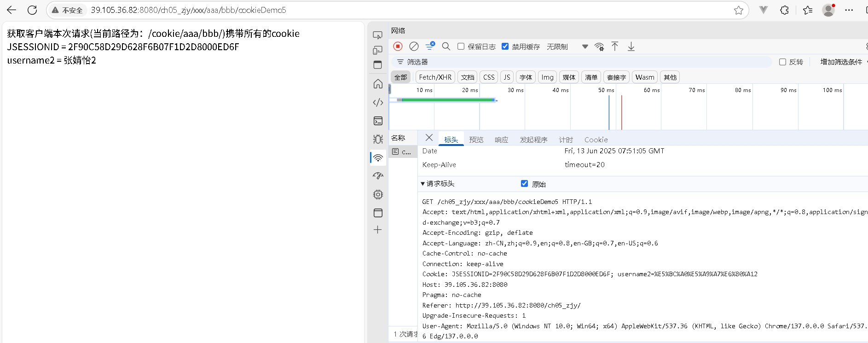Screen dimensions: 868x343
Task: Refresh the browser page
Action: point(32,10)
